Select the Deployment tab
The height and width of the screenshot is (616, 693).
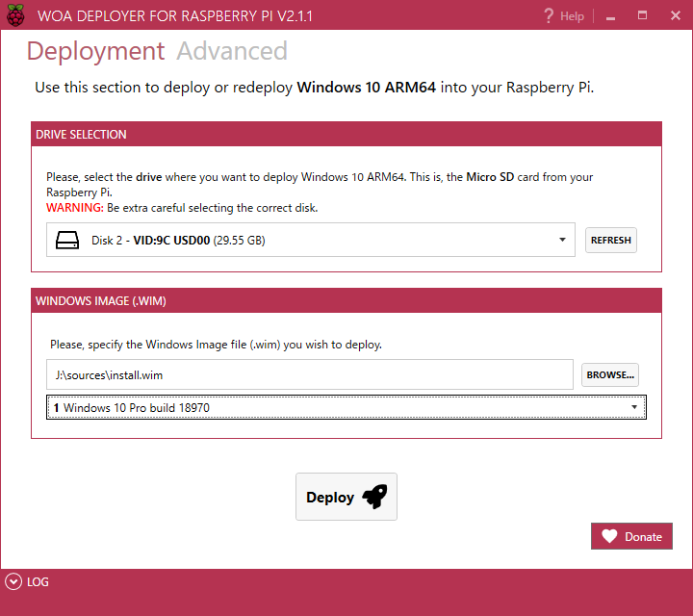[95, 52]
